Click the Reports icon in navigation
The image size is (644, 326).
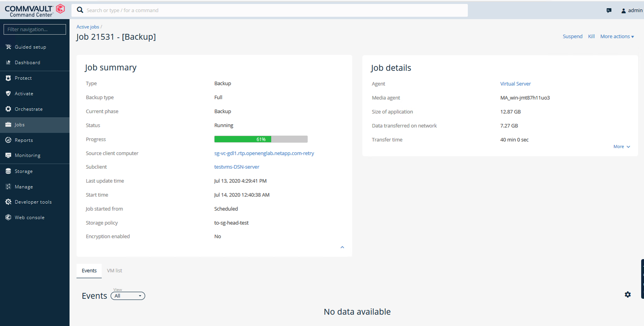click(x=8, y=140)
